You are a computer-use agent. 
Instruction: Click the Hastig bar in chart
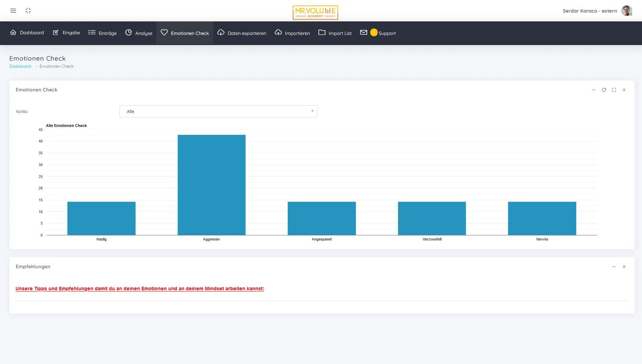pos(102,218)
